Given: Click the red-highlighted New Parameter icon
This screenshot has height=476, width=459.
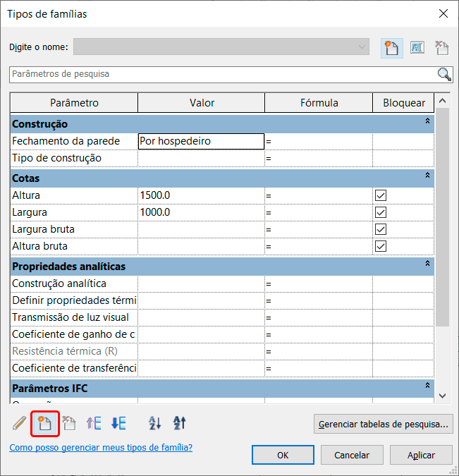Looking at the screenshot, I should [45, 423].
